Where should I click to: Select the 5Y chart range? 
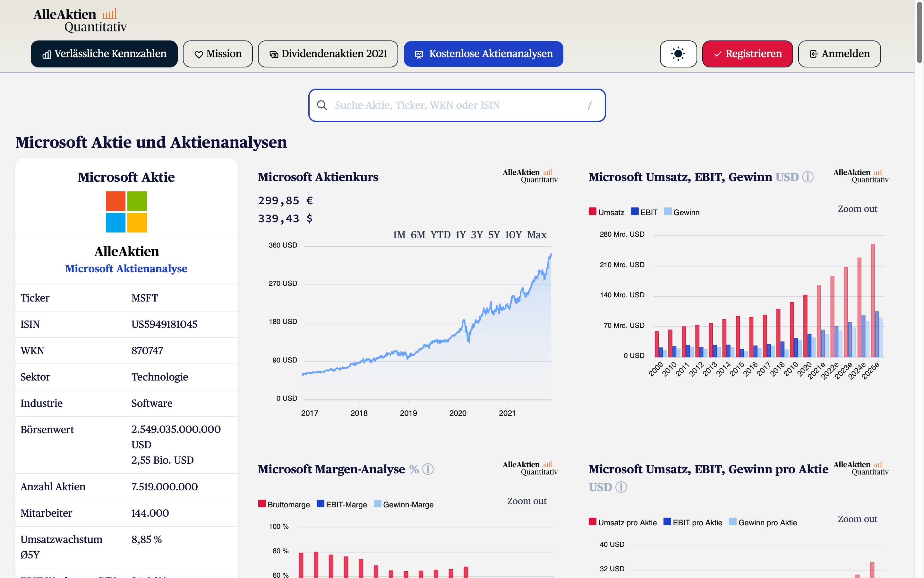[x=494, y=235]
